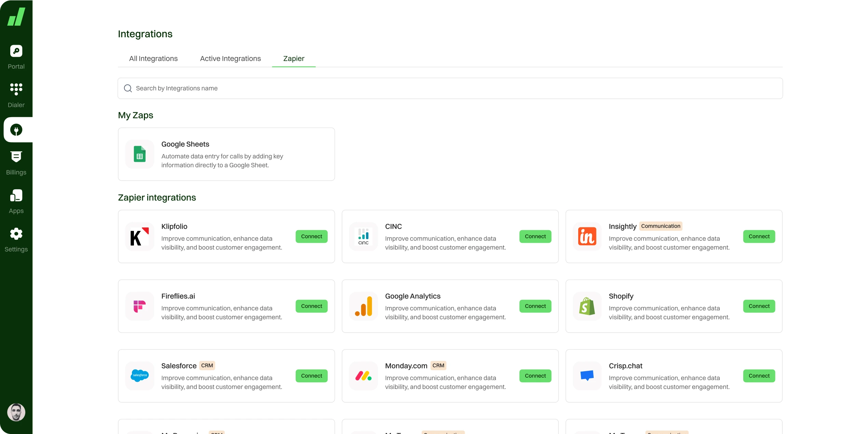
Task: Switch to Active Integrations tab
Action: coord(230,59)
